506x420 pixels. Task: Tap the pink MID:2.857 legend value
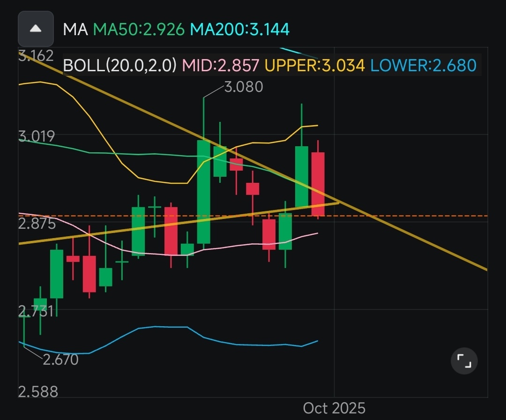pos(220,65)
